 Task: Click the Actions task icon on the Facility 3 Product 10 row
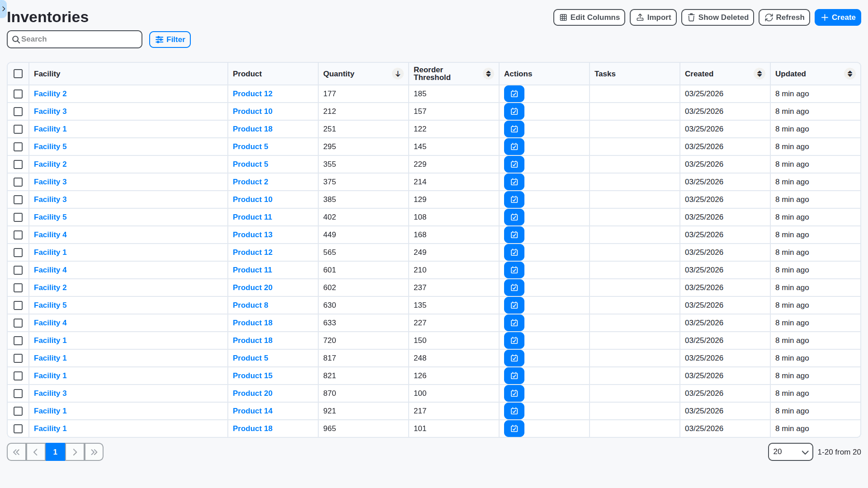[514, 111]
